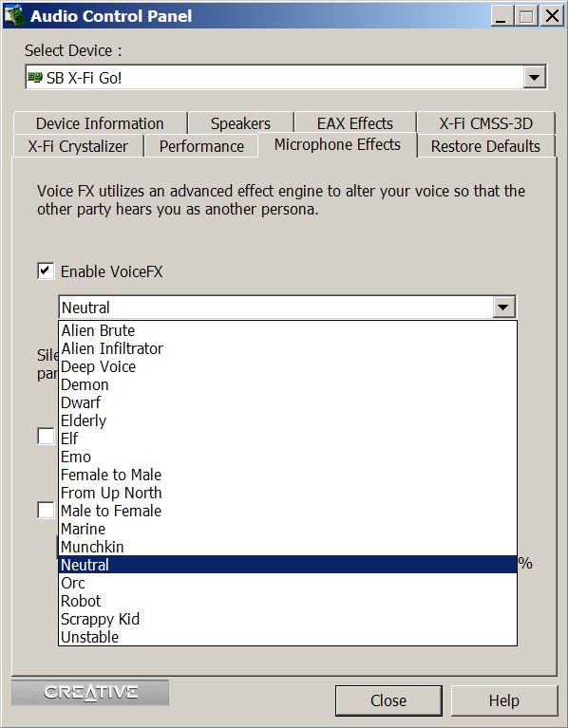This screenshot has width=568, height=728.
Task: Click the SB X-Fi Go! device icon
Action: (35, 77)
